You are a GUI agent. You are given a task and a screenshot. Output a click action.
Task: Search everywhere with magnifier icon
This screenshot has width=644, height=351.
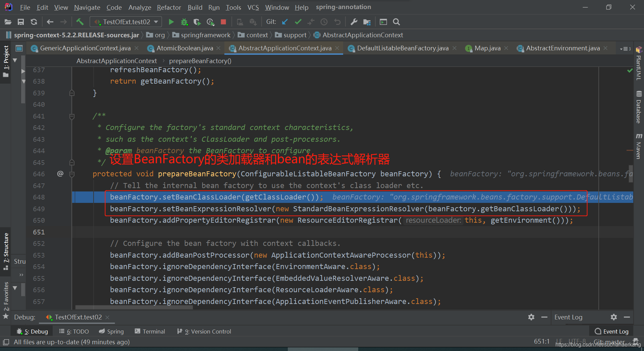(x=396, y=22)
